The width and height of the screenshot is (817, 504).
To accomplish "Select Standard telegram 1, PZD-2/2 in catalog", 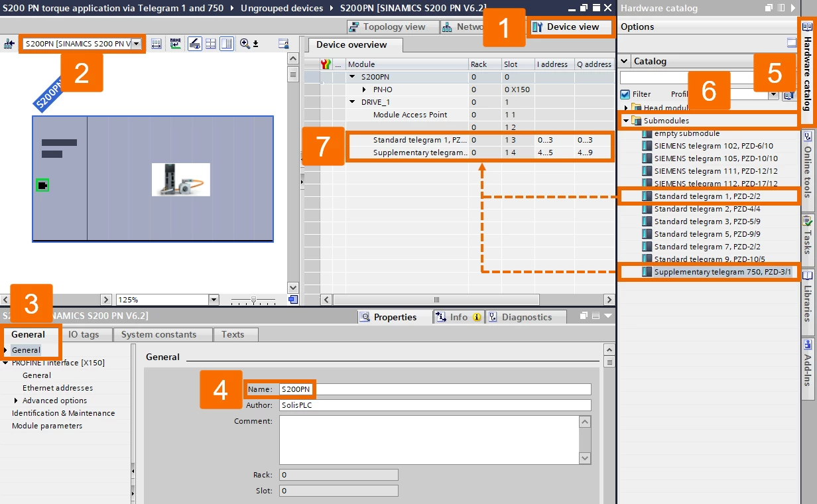I will (x=706, y=196).
